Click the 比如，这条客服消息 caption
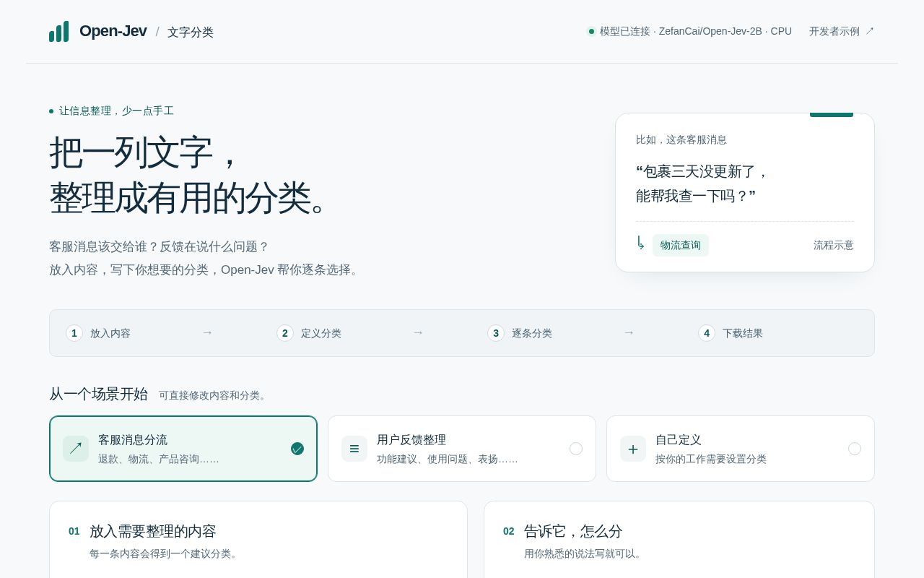The width and height of the screenshot is (924, 578). [x=681, y=139]
